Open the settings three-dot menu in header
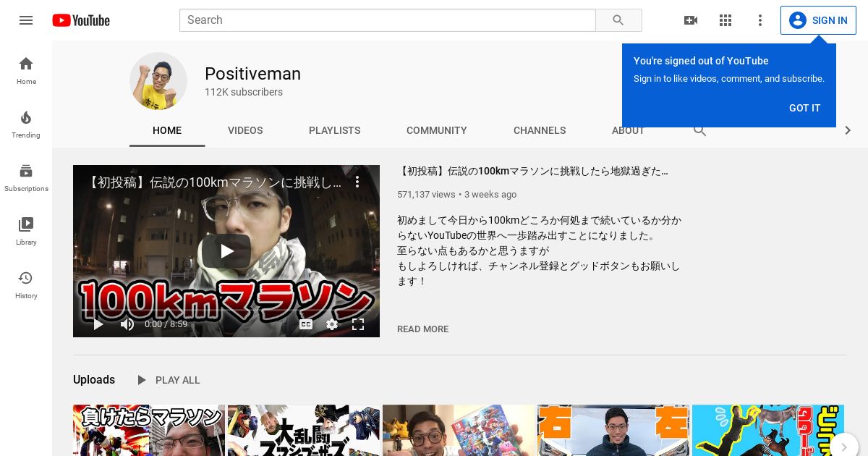This screenshot has width=868, height=456. [x=760, y=20]
